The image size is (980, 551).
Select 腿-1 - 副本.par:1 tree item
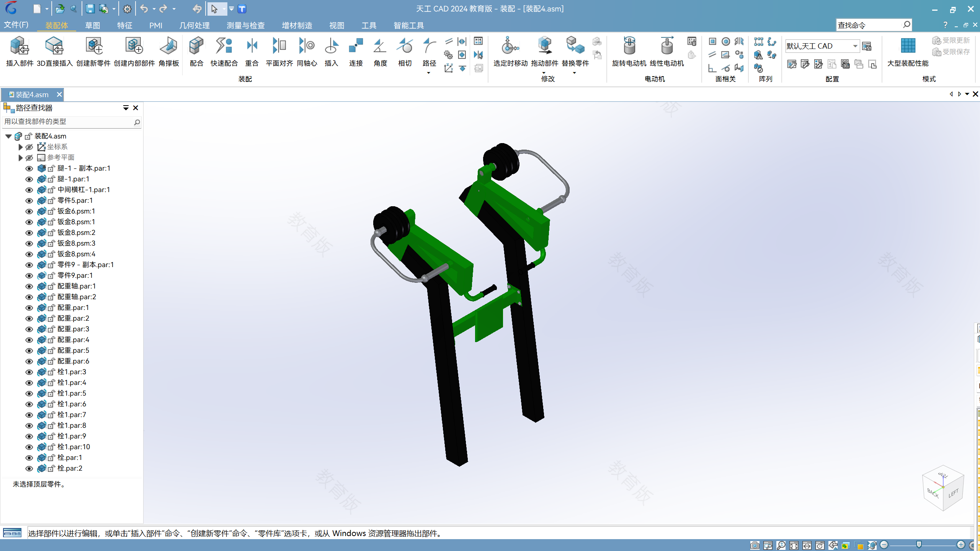[x=84, y=168]
